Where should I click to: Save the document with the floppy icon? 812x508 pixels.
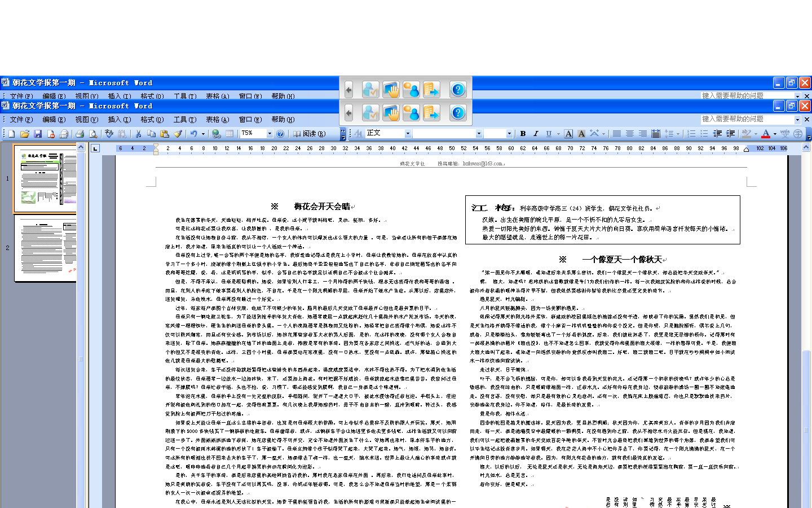point(38,134)
